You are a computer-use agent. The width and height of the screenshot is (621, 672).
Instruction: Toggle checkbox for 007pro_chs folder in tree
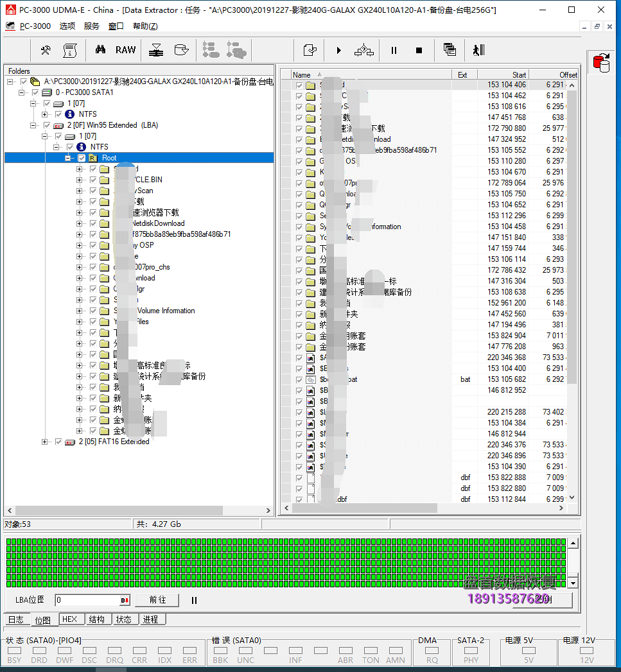(93, 268)
